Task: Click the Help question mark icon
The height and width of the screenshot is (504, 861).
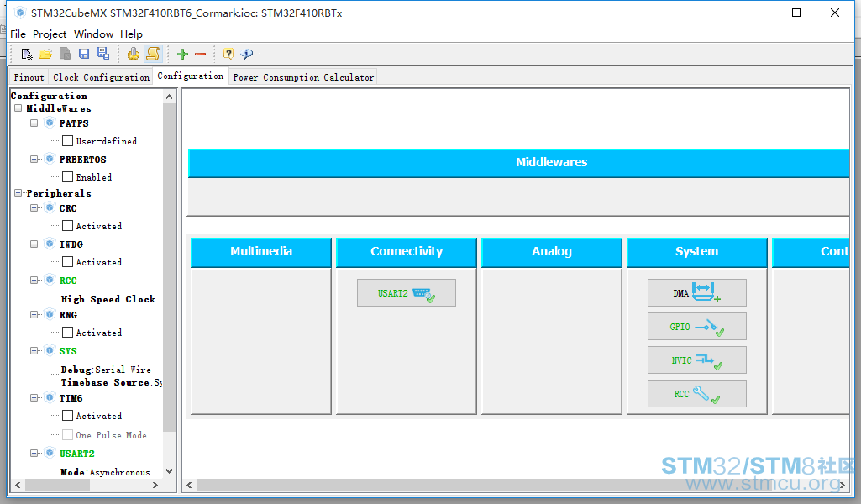Action: coord(228,54)
